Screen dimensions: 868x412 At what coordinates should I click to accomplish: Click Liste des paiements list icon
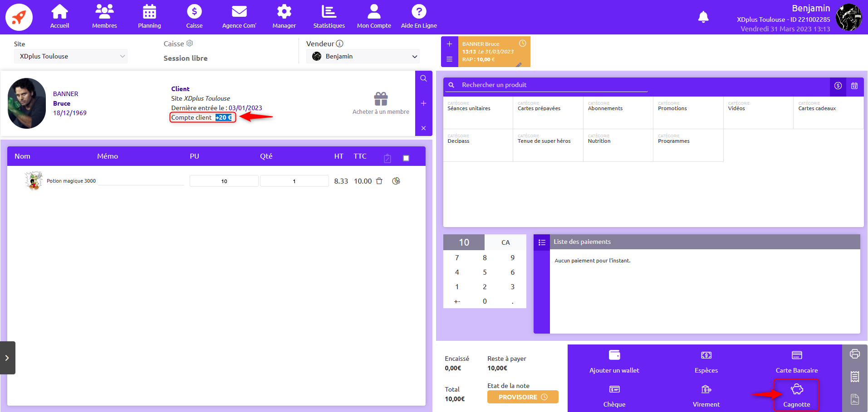[x=542, y=242]
